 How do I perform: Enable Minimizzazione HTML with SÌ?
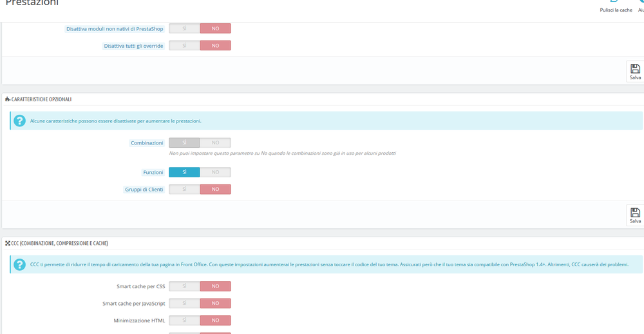coord(184,320)
